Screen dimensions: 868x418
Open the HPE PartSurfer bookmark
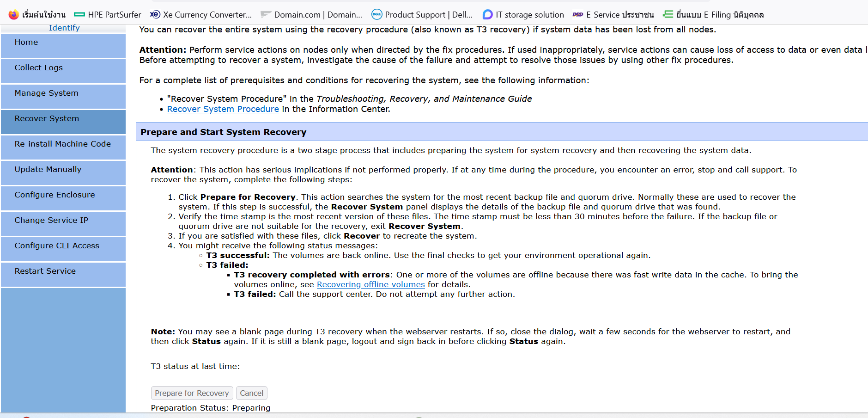tap(108, 15)
